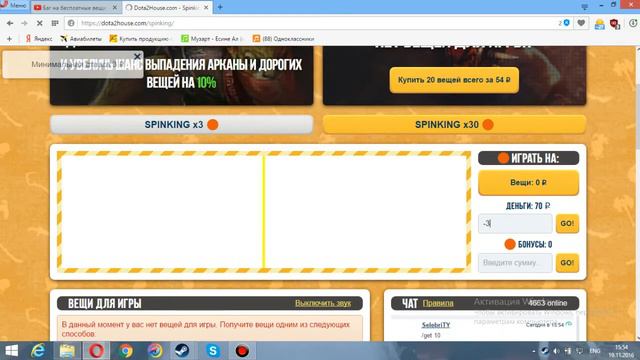Click the volume icon in system tray
This screenshot has width=640, height=360.
[556, 351]
